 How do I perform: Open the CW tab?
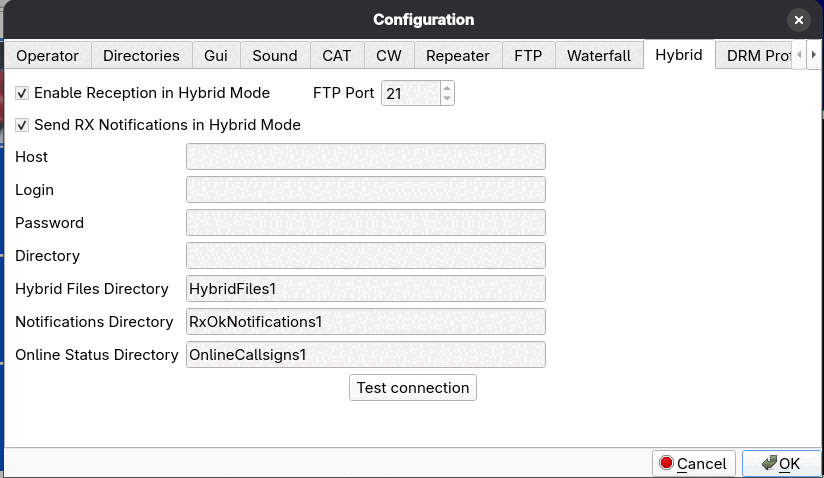click(x=389, y=56)
